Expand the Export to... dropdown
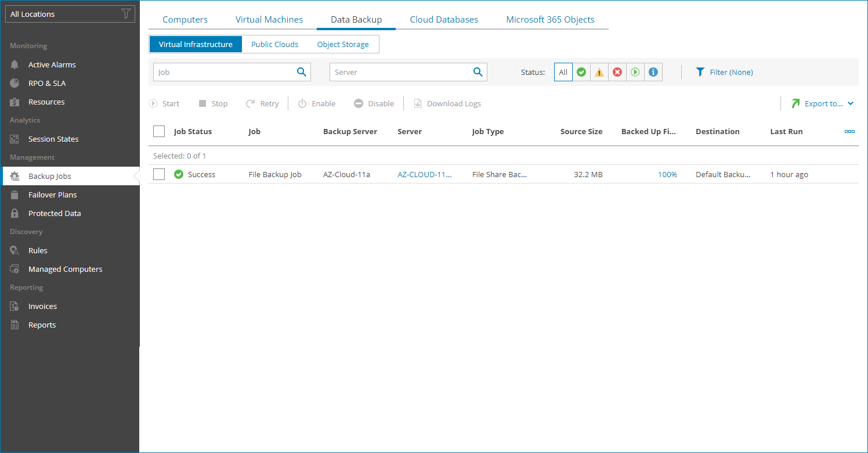 823,103
